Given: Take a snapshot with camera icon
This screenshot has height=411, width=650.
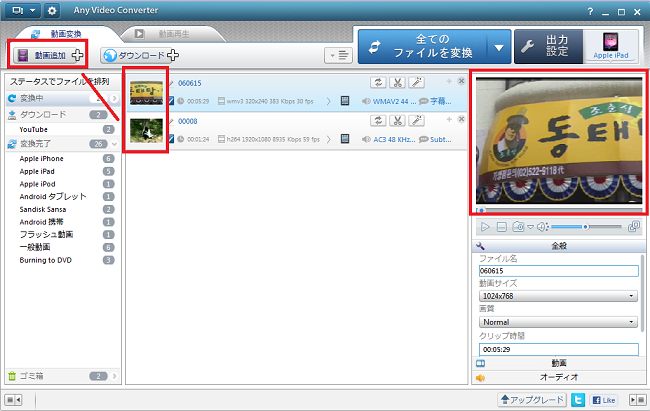Looking at the screenshot, I should click(518, 227).
